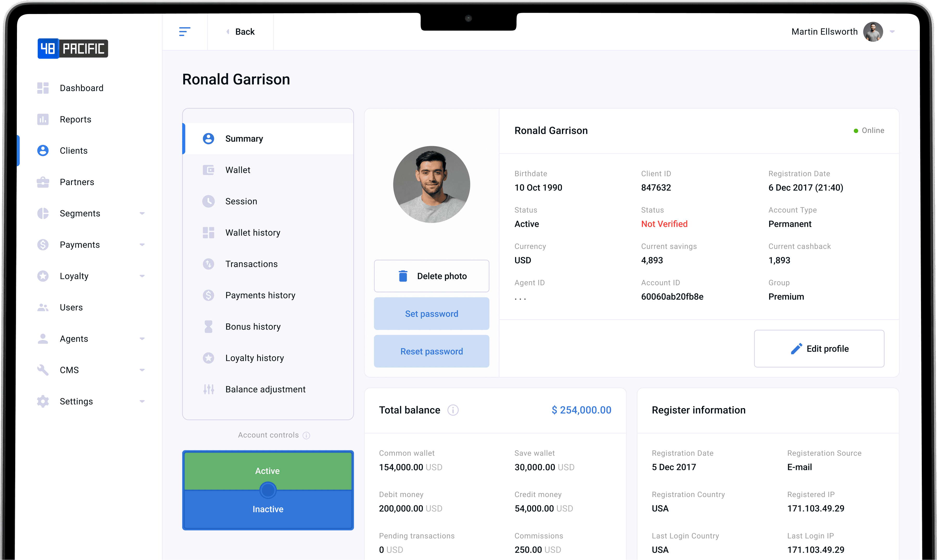Click the Account controls info icon
The image size is (937, 560).
307,435
